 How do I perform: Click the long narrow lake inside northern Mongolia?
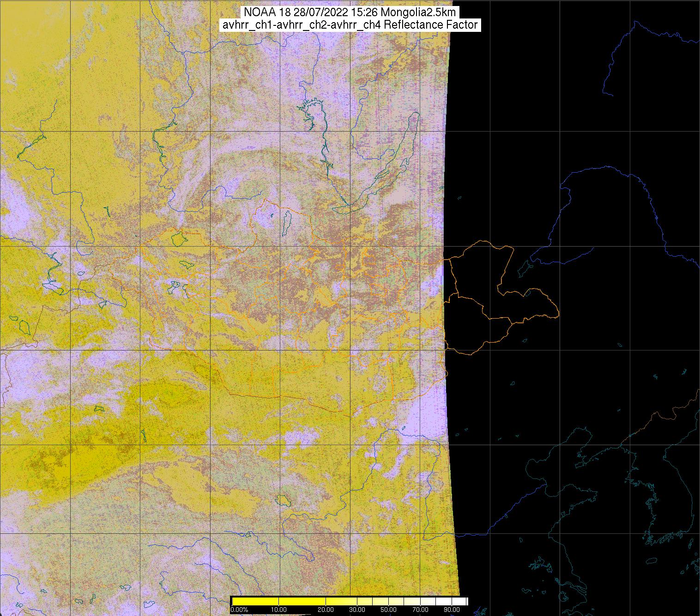287,222
